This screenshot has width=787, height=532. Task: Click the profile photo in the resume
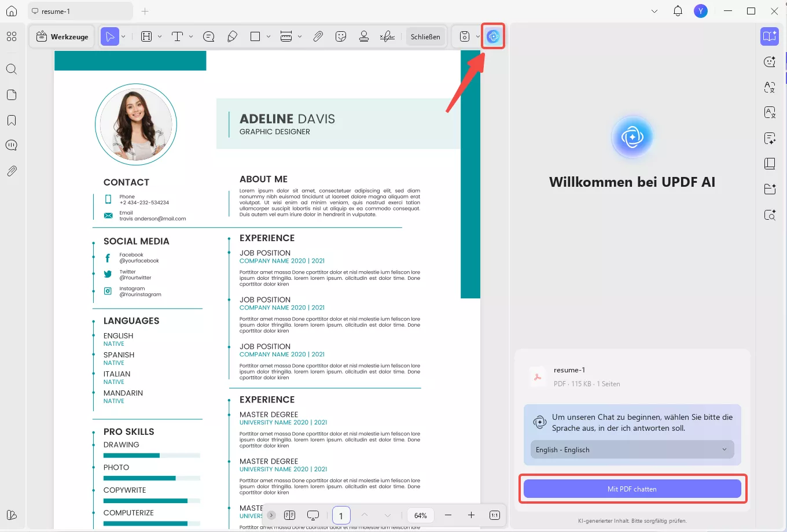(x=136, y=124)
